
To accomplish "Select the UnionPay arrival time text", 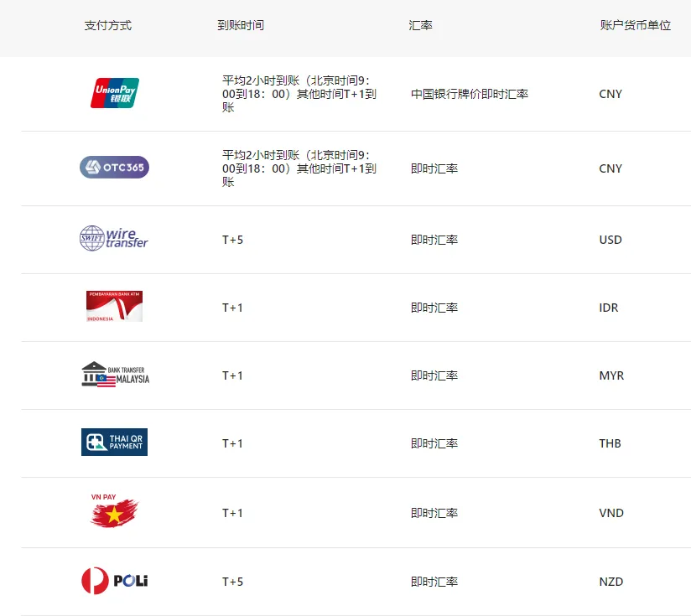I will [299, 94].
